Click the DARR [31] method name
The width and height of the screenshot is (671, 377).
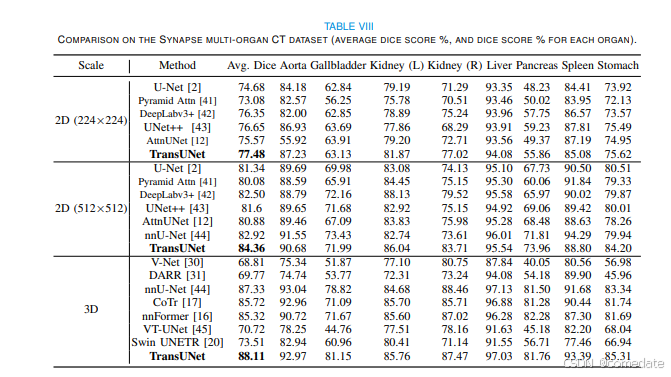coord(177,275)
